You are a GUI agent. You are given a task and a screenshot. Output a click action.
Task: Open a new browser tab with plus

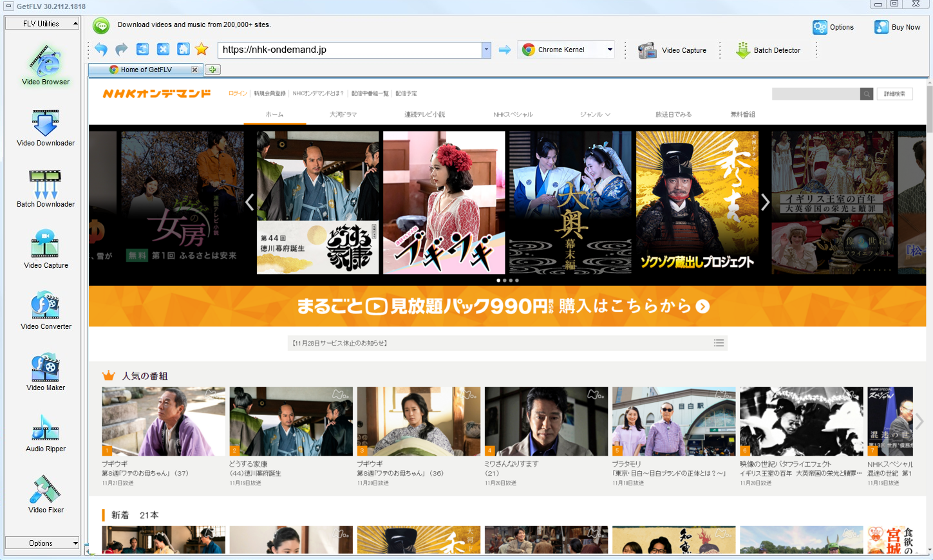point(212,70)
